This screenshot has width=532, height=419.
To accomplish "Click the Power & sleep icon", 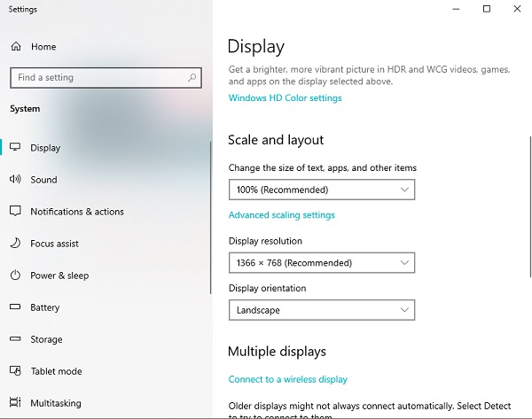I will pyautogui.click(x=15, y=275).
